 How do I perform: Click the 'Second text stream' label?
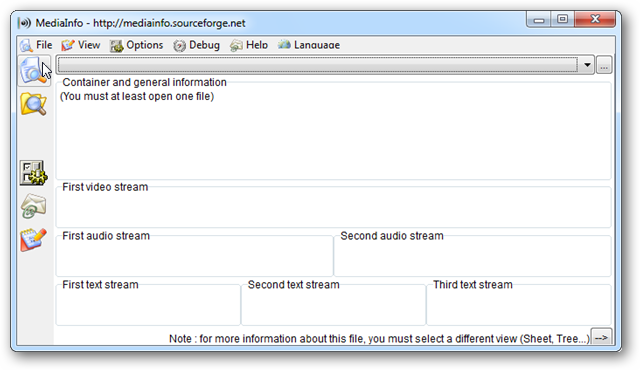(293, 285)
